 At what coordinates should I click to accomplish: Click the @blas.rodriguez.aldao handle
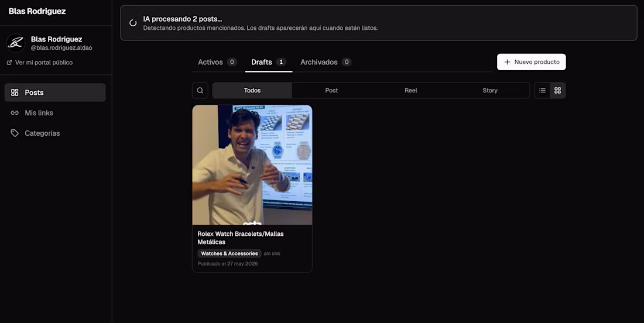[61, 48]
